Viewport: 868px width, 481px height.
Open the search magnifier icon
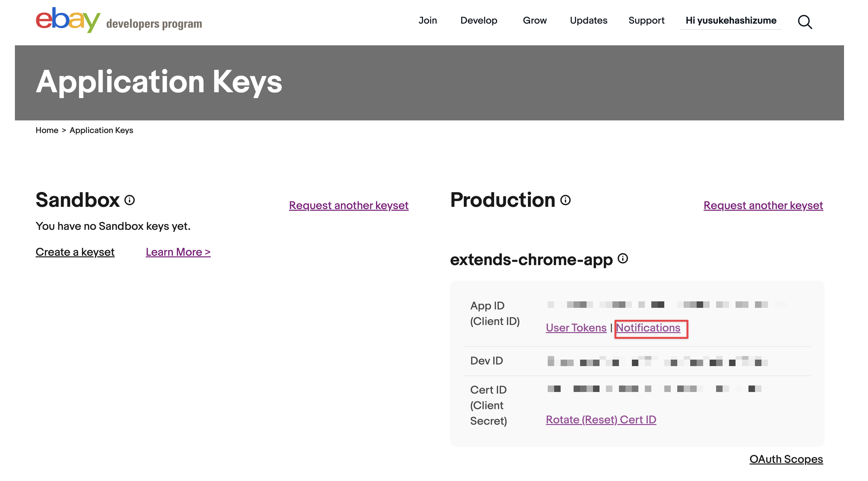805,22
